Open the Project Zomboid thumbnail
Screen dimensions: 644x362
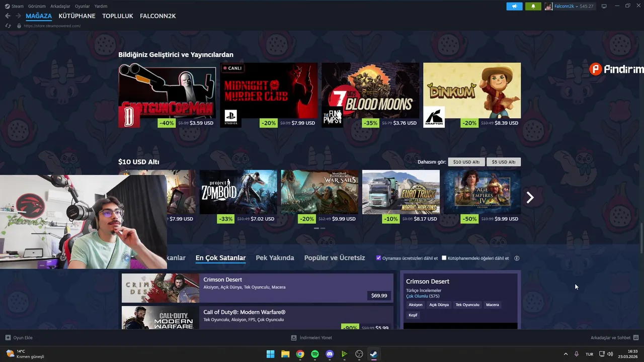(x=238, y=192)
